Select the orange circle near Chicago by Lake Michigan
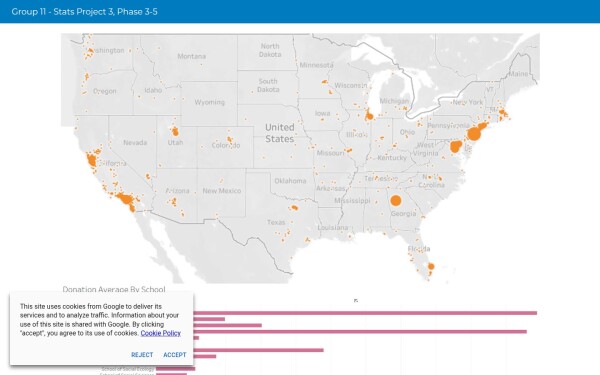 pyautogui.click(x=369, y=116)
